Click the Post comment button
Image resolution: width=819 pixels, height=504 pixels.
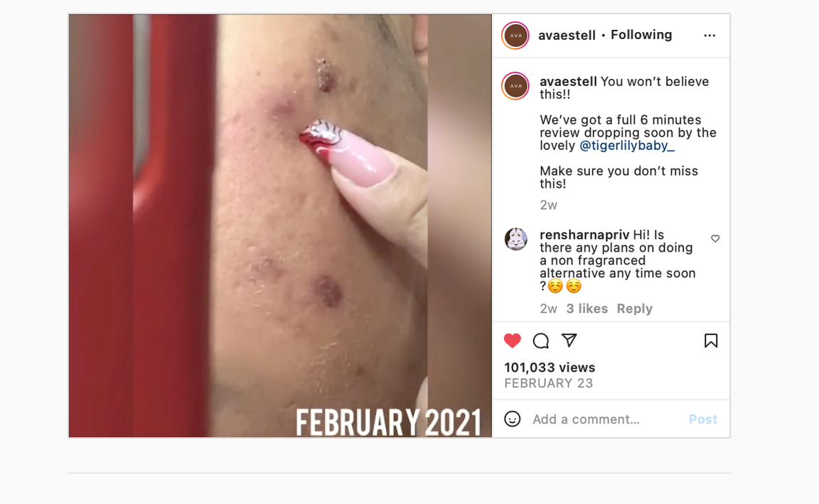[702, 419]
